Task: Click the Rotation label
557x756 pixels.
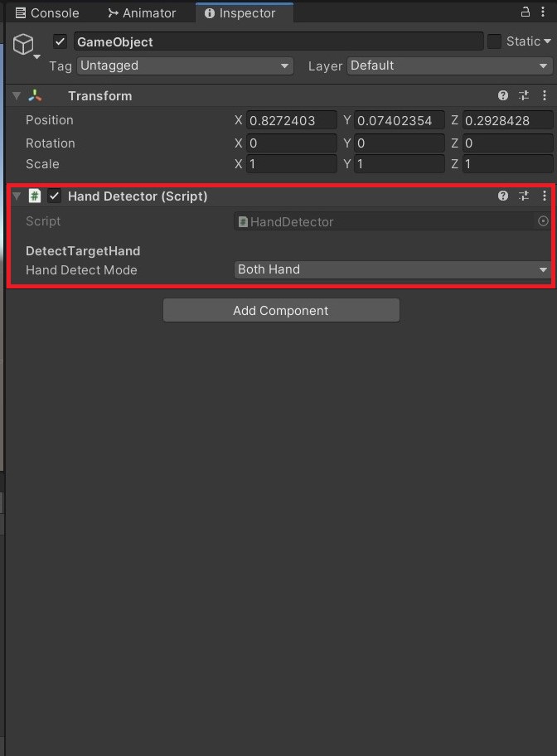Action: (x=51, y=143)
